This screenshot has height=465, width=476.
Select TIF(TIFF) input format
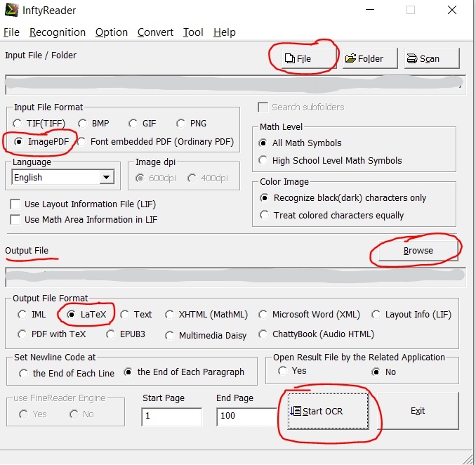(x=39, y=124)
